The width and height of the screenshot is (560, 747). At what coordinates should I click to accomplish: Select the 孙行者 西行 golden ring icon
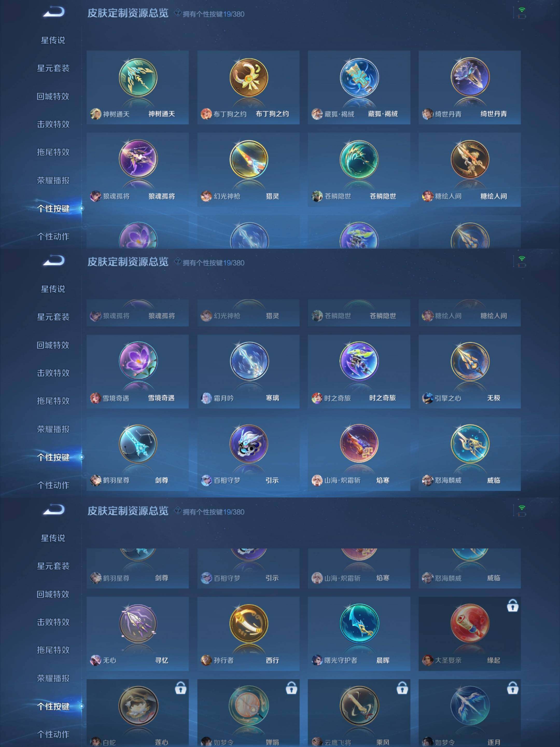point(249,623)
